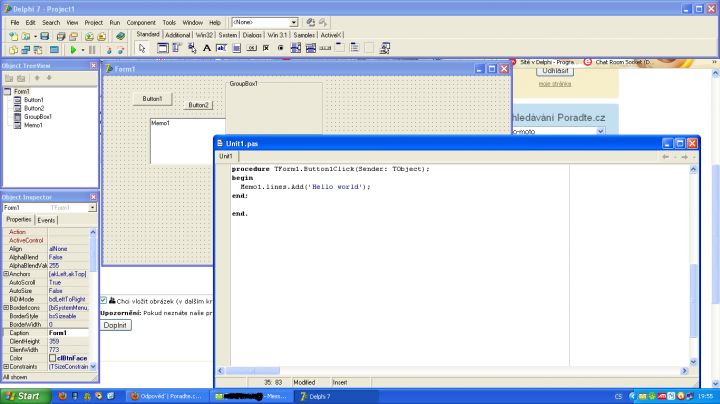Click the Open file toolbar icon
Screen dimensions: 720x404
26,36
